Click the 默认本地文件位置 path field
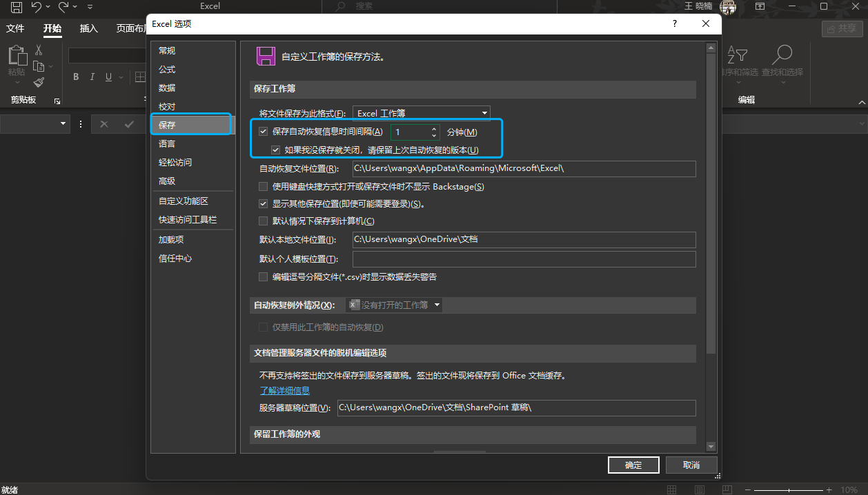Screen dimensions: 868x495 (523, 240)
